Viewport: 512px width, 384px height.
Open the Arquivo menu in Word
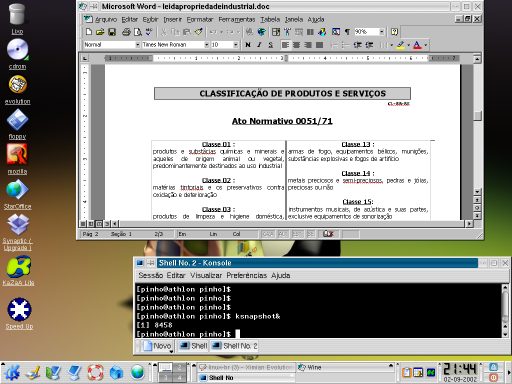106,19
